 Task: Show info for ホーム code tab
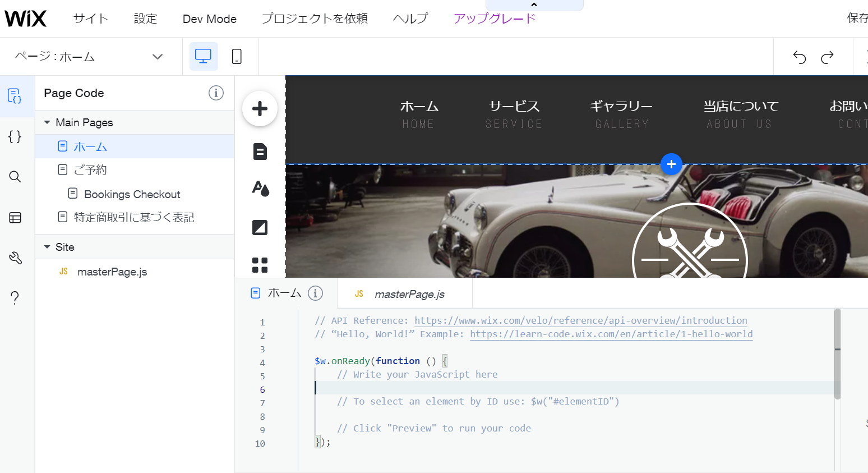click(316, 293)
